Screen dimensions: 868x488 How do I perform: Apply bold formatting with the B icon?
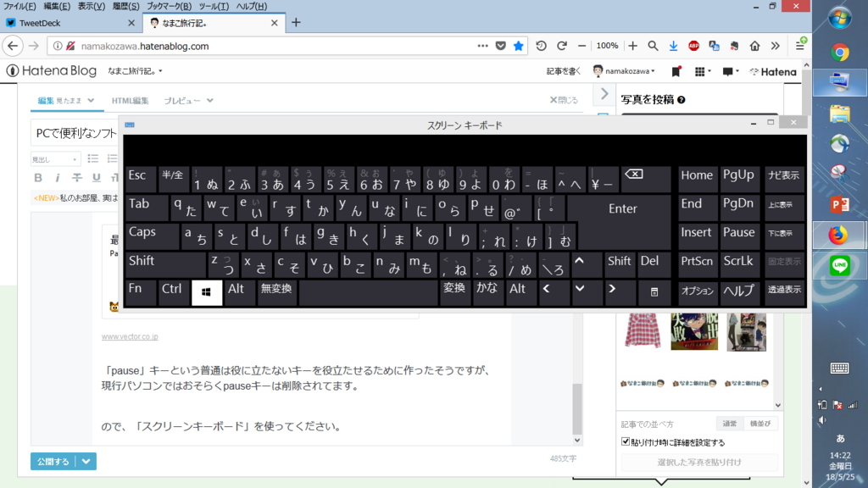[38, 178]
